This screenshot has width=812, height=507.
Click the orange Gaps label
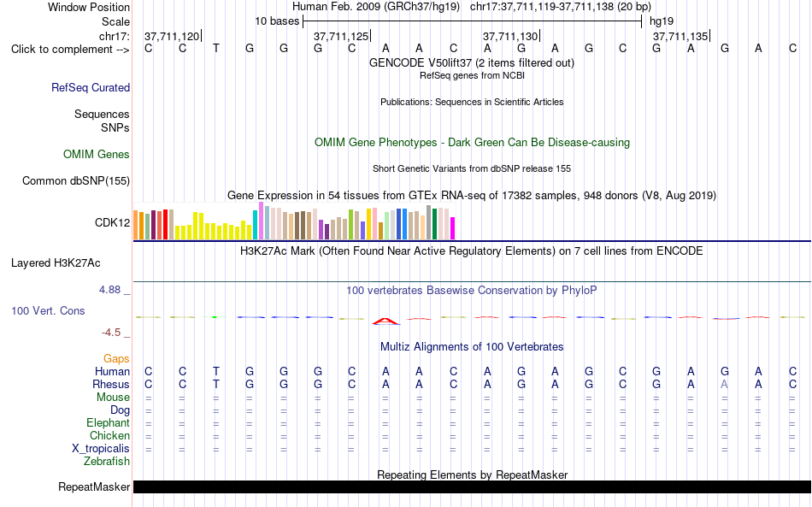click(x=116, y=358)
